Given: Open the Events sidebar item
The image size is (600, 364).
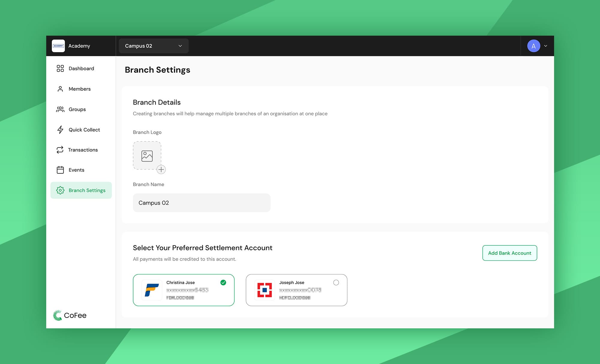Looking at the screenshot, I should click(x=76, y=170).
